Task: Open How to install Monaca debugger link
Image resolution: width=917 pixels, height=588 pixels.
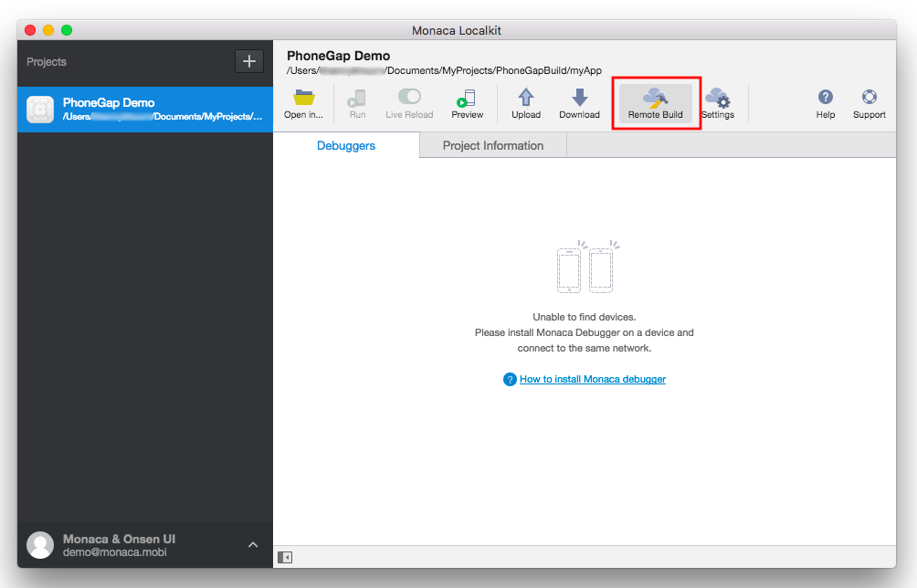Action: click(592, 379)
